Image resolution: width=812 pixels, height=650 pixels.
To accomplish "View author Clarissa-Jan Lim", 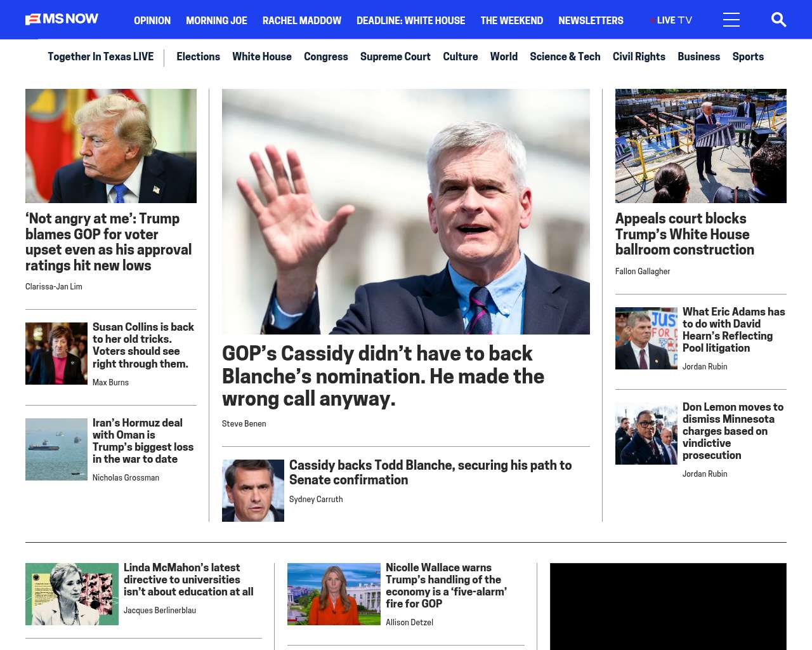I will tap(54, 287).
